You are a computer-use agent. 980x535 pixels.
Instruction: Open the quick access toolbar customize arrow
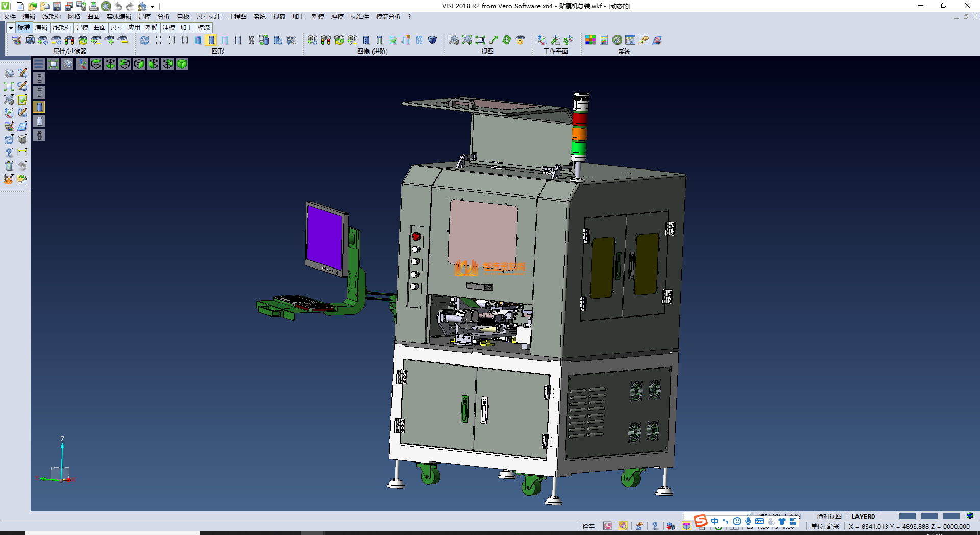pos(153,7)
